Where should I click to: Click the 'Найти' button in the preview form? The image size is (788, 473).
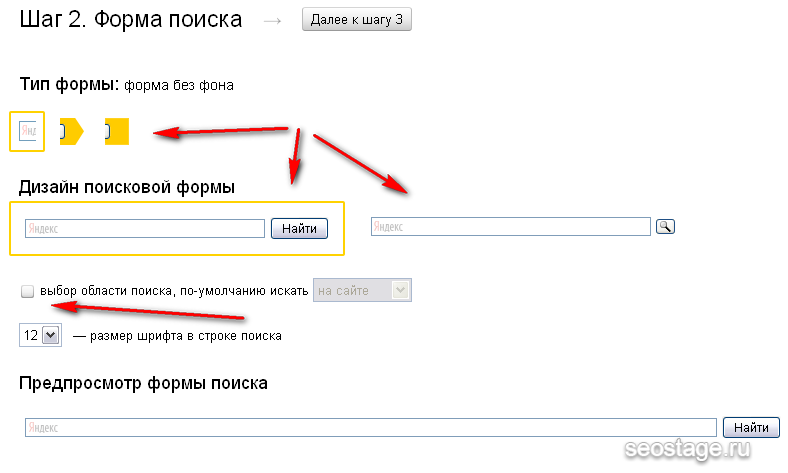point(750,427)
